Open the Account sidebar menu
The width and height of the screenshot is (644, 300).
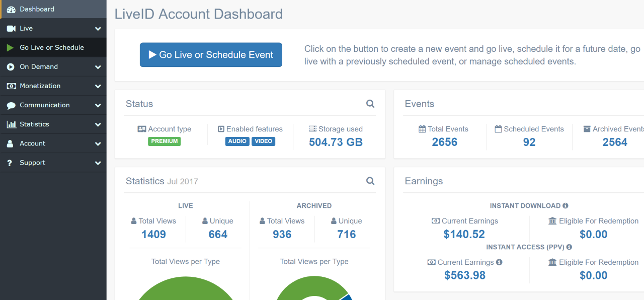point(32,143)
